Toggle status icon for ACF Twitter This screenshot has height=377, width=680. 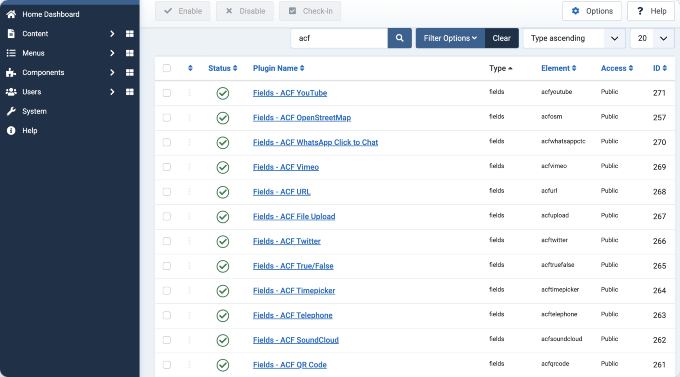click(223, 242)
